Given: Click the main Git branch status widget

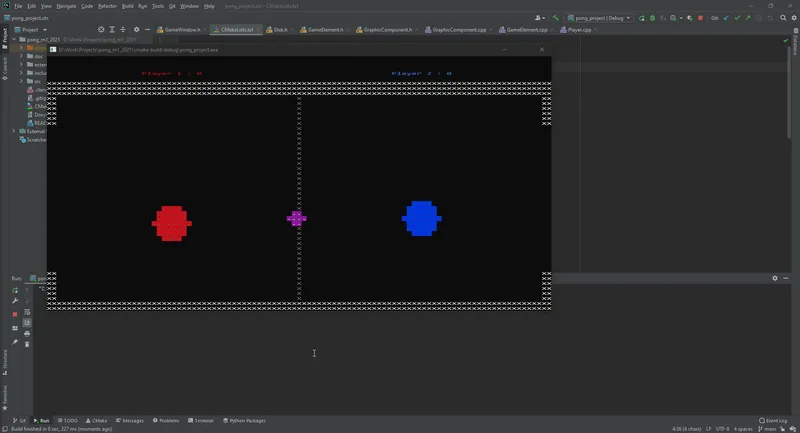Looking at the screenshot, I should click(767, 429).
